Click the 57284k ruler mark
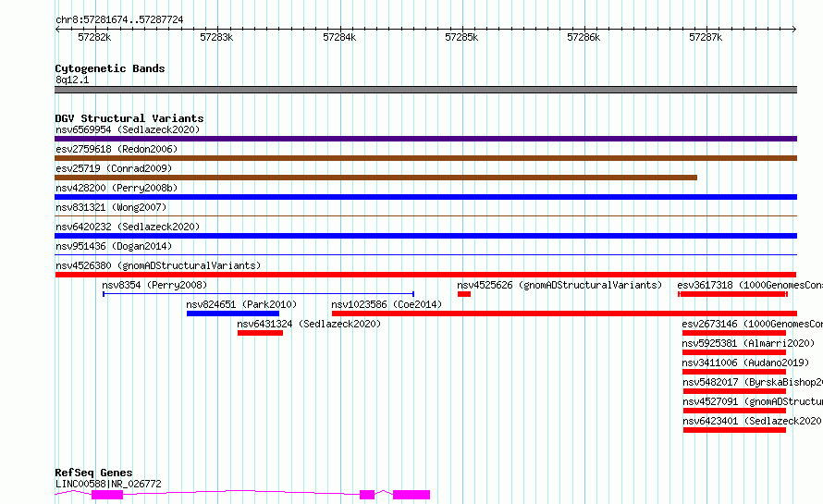The image size is (823, 504). pos(339,37)
